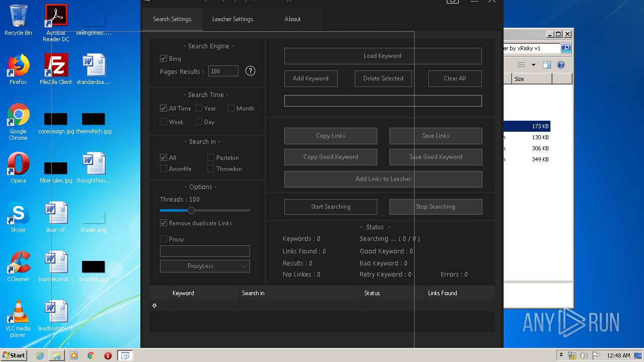Viewport: 644px width, 362px height.
Task: Click the proxy address input field
Action: tap(205, 251)
